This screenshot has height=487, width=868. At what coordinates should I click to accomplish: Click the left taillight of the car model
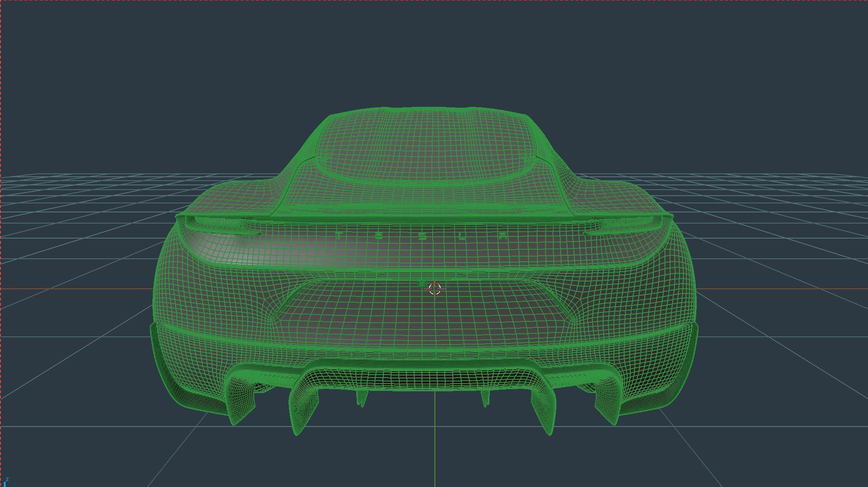(223, 226)
